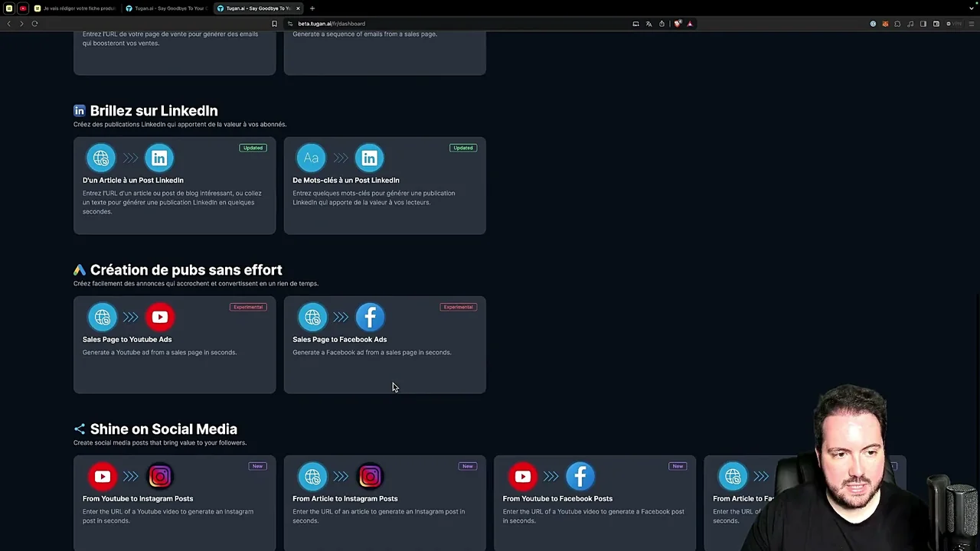This screenshot has height=551, width=980.
Task: Toggle the browser sidebar panel icon
Action: click(x=923, y=24)
